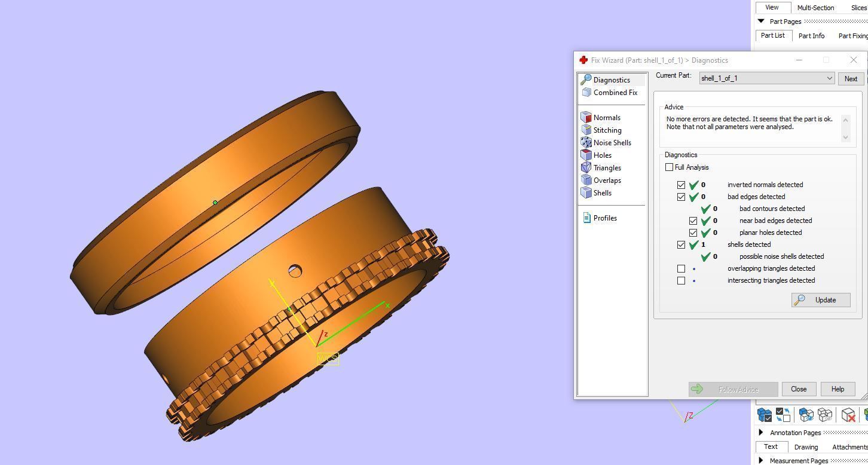Image resolution: width=868 pixels, height=465 pixels.
Task: Open the Current Part dropdown
Action: pyautogui.click(x=767, y=78)
